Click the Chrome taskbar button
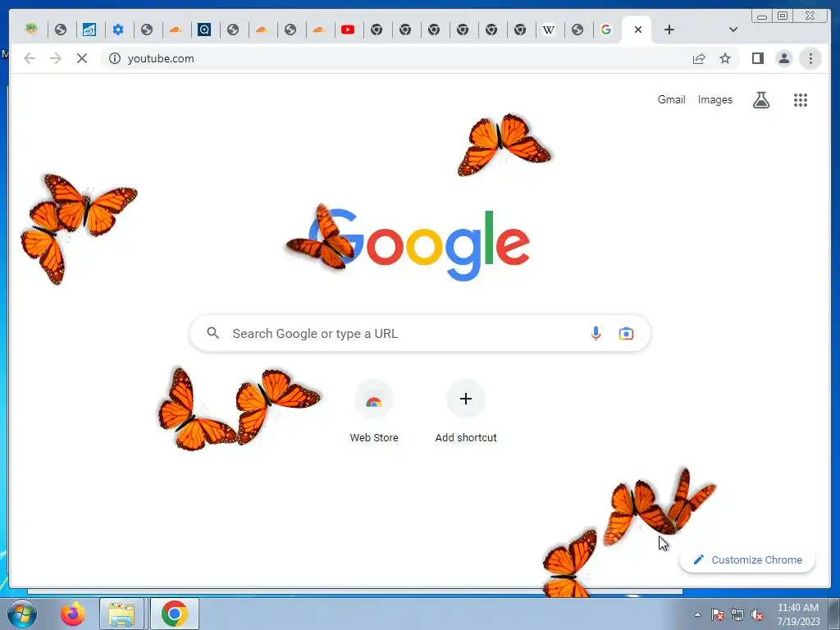The height and width of the screenshot is (630, 840). 174,614
